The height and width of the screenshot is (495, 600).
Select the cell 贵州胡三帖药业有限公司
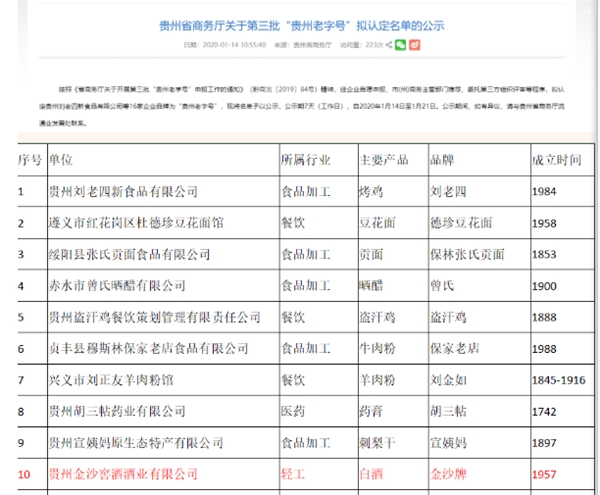click(x=163, y=411)
